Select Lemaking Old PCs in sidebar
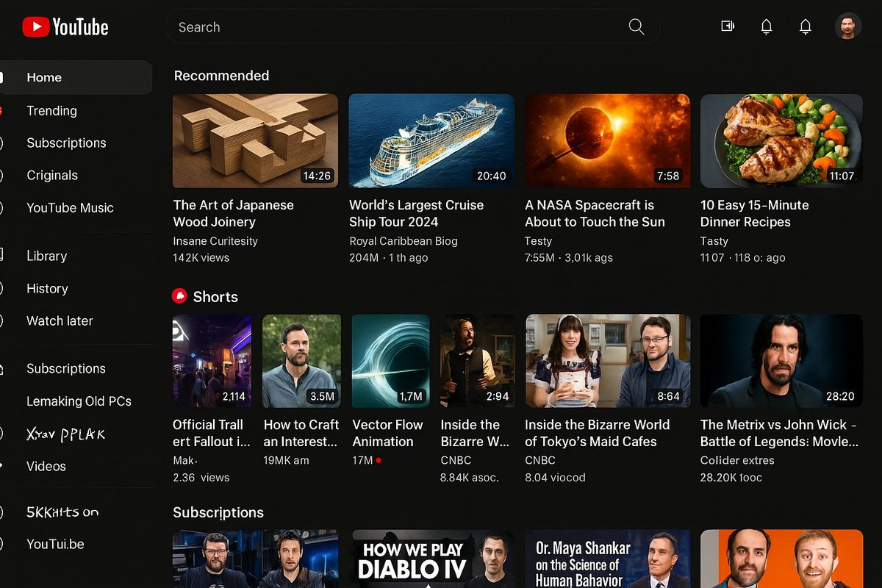Image resolution: width=882 pixels, height=588 pixels. point(79,401)
